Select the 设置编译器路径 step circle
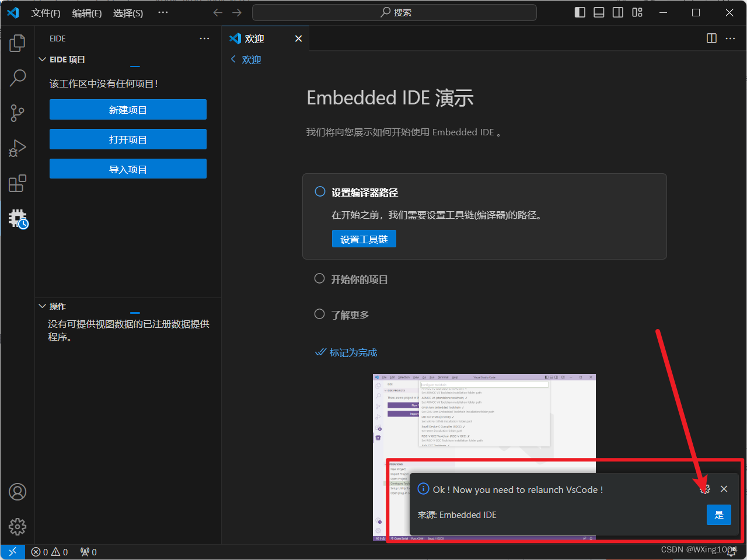Screen dimensions: 747x560 (319, 191)
